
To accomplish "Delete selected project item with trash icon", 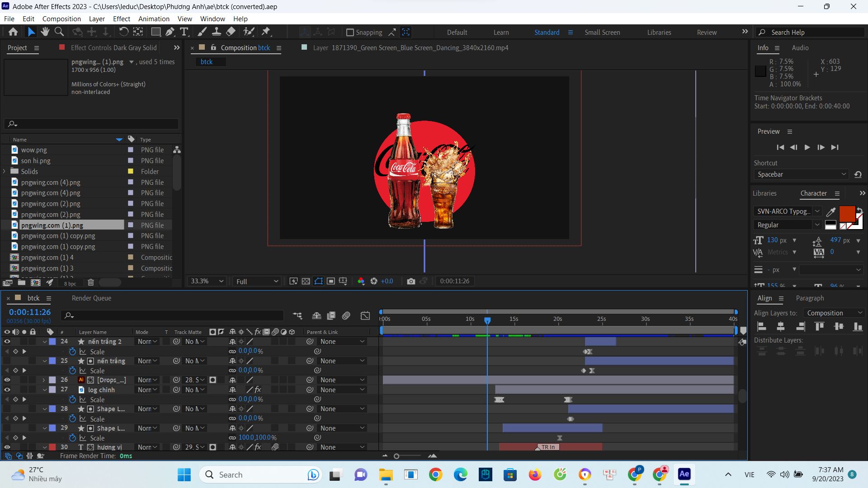I will point(91,282).
